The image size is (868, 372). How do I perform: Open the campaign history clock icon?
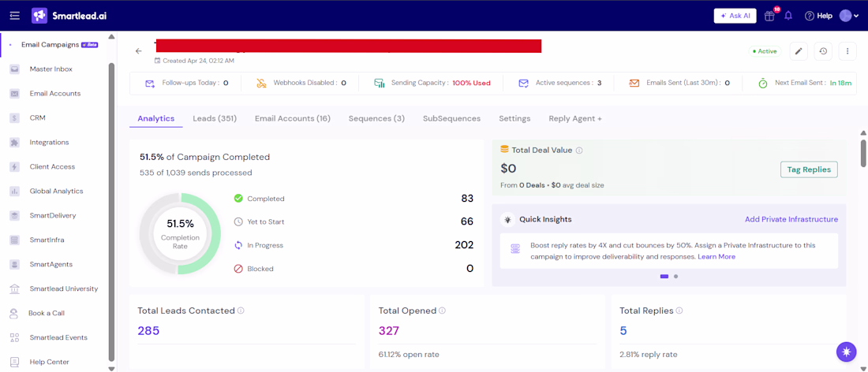(x=823, y=51)
